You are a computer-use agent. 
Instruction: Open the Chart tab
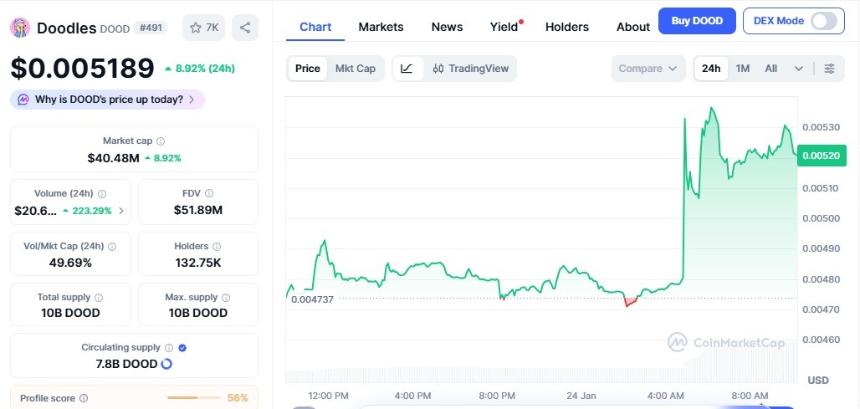click(315, 27)
